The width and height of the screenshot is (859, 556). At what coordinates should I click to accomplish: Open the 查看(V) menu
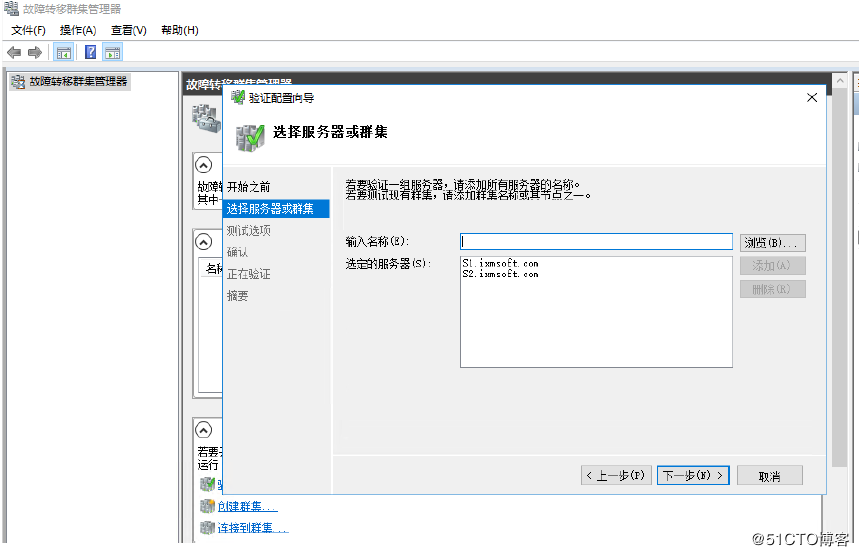129,30
